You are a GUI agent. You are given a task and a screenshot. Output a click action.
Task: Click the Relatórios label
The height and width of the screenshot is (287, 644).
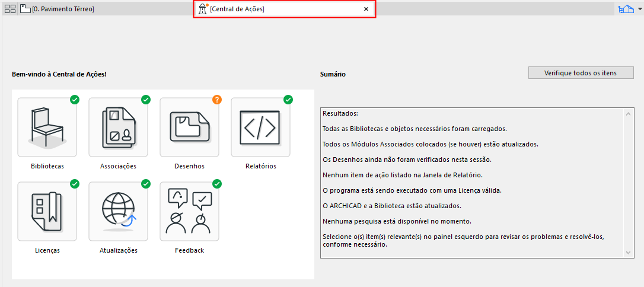click(261, 166)
